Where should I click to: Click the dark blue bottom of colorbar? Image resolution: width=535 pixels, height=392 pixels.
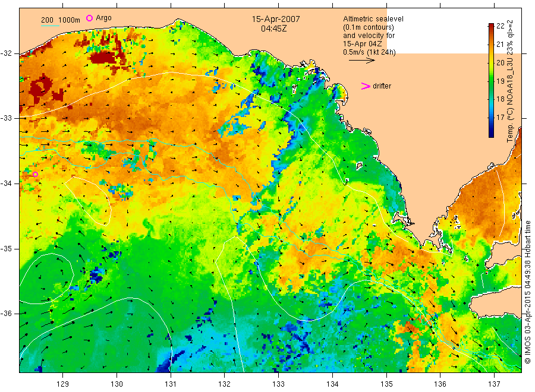pyautogui.click(x=492, y=134)
